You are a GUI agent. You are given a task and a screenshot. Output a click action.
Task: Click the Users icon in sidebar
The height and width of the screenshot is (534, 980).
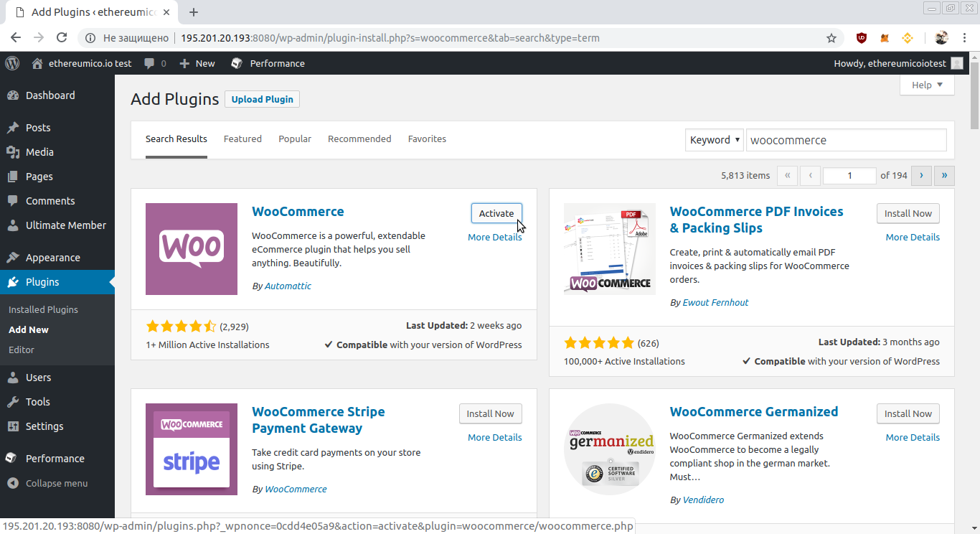click(13, 378)
